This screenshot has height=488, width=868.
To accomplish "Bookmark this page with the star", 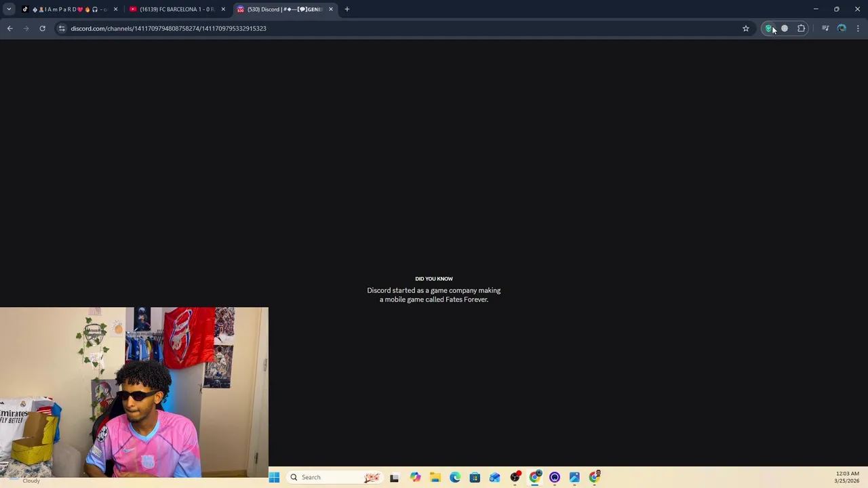I will click(x=746, y=28).
